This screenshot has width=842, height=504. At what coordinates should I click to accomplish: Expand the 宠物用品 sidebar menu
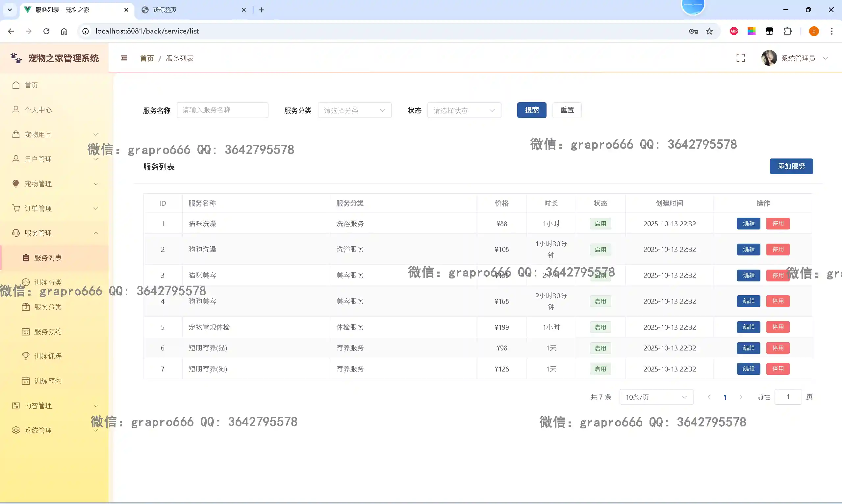click(54, 134)
